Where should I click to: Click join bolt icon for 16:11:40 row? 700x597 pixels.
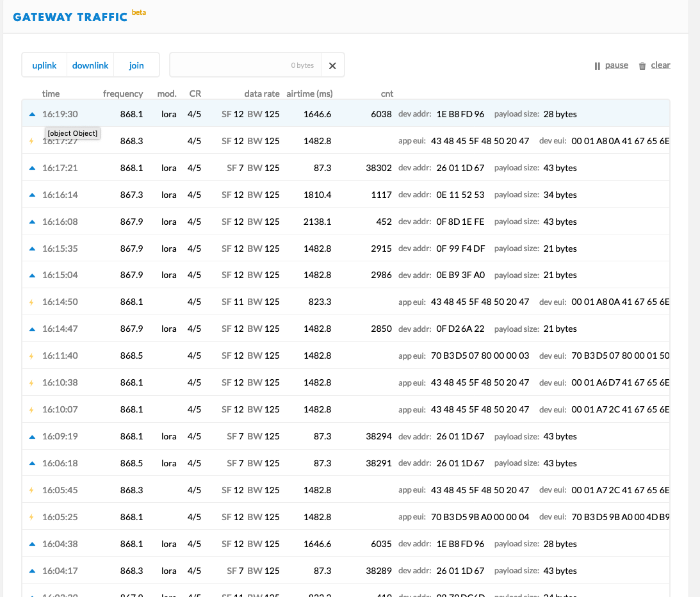pos(31,356)
